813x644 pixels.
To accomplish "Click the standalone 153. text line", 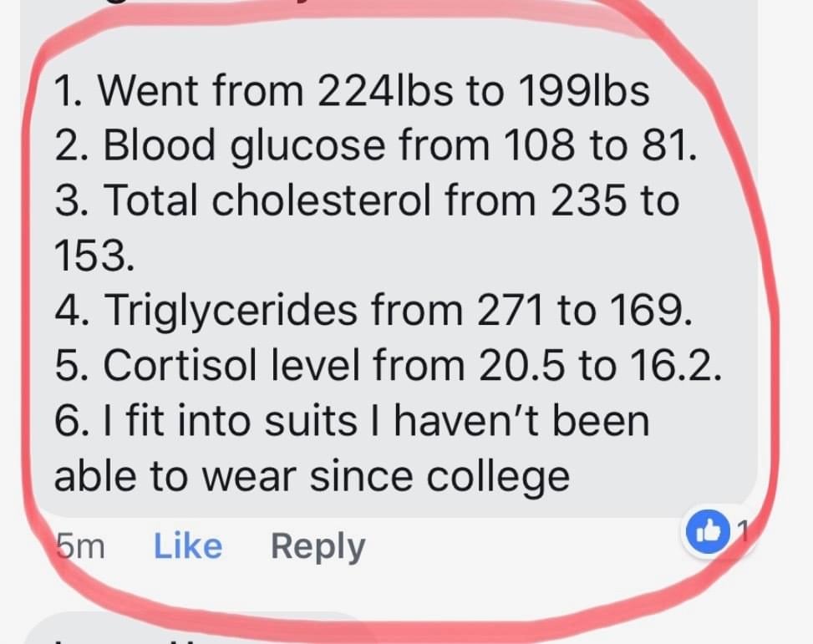I will click(94, 256).
